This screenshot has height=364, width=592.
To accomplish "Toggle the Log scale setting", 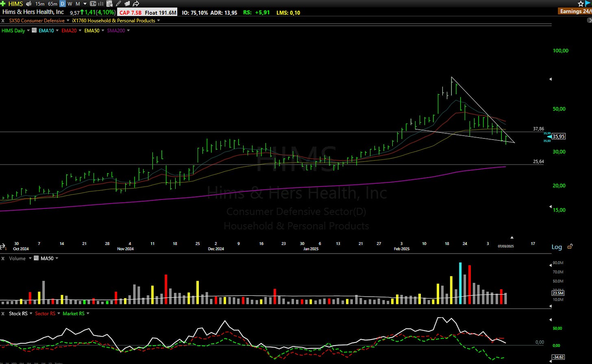I will click(x=557, y=247).
